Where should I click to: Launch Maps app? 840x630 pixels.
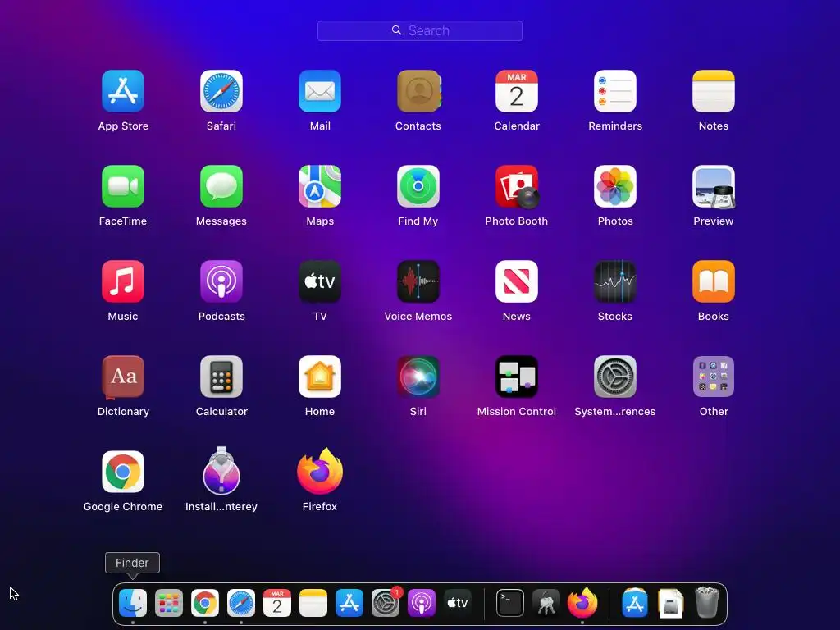[x=320, y=186]
